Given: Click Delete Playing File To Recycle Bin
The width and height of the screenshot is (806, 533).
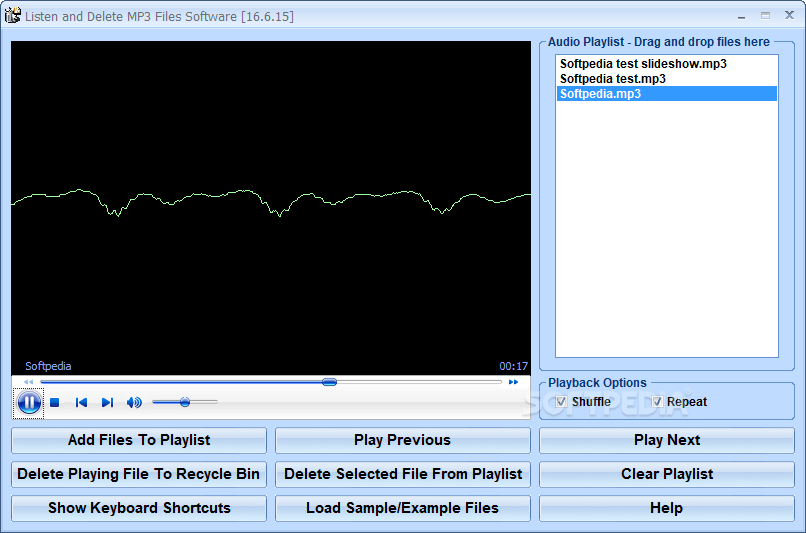Looking at the screenshot, I should (139, 474).
